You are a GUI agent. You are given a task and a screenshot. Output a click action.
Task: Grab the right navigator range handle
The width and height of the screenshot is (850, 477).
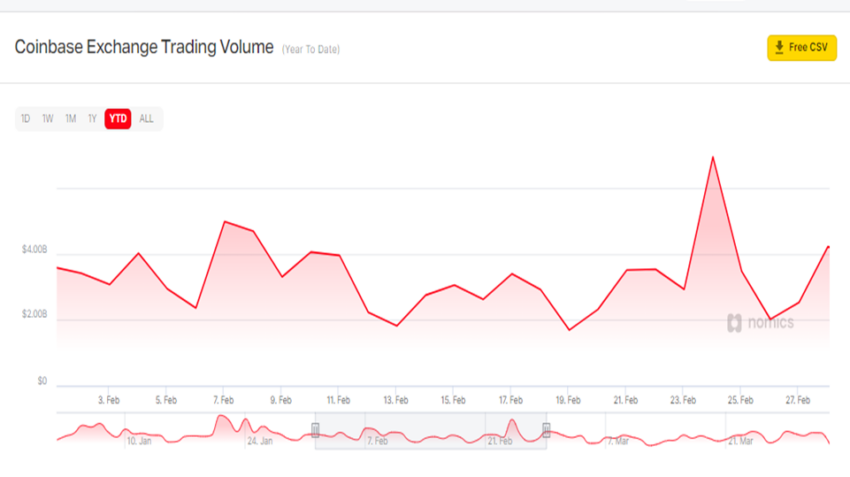pyautogui.click(x=546, y=430)
